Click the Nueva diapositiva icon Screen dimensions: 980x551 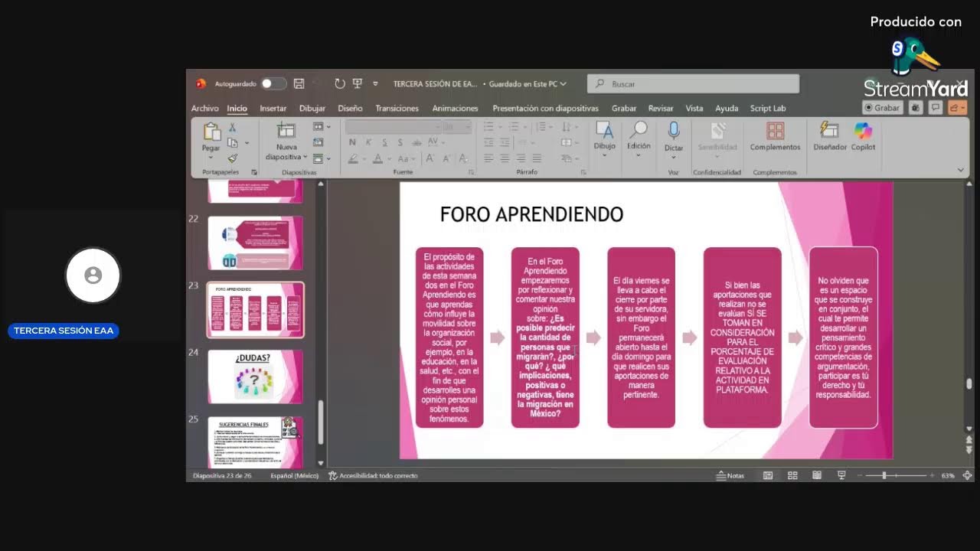point(286,131)
